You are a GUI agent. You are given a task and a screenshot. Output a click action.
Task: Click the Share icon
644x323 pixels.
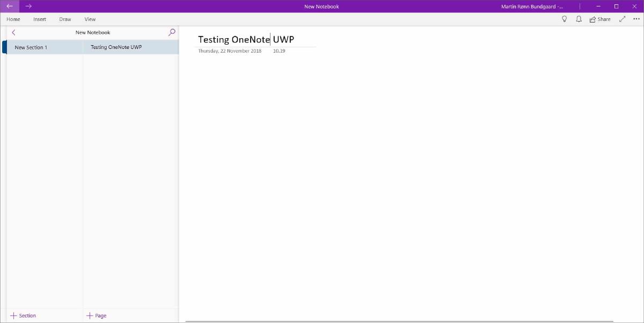(x=599, y=19)
